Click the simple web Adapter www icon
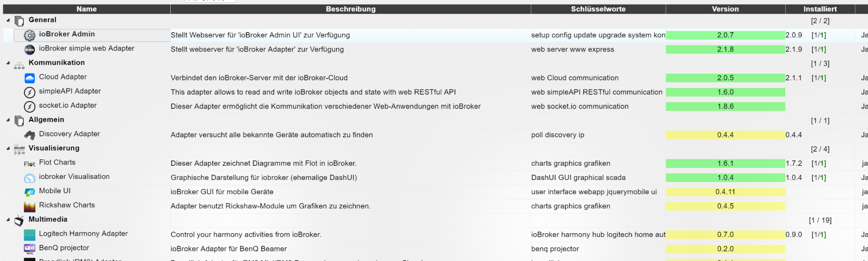The width and height of the screenshot is (868, 261). [x=30, y=49]
